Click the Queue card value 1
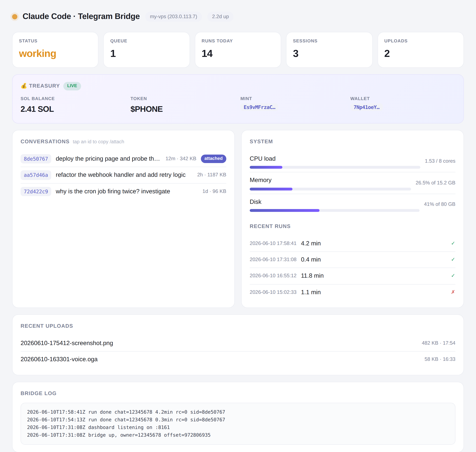The height and width of the screenshot is (452, 476). click(x=113, y=53)
